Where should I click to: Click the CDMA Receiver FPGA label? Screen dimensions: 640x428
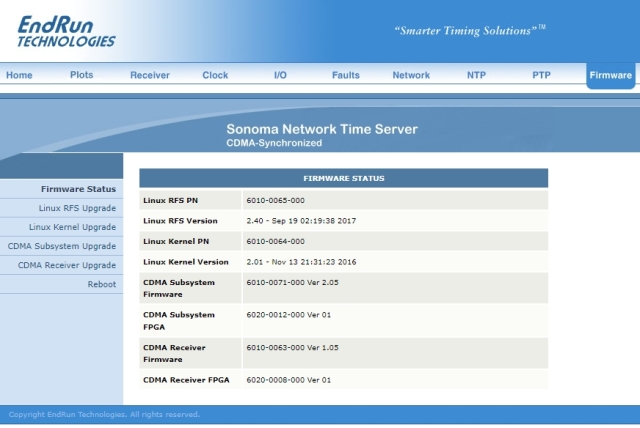[x=186, y=380]
